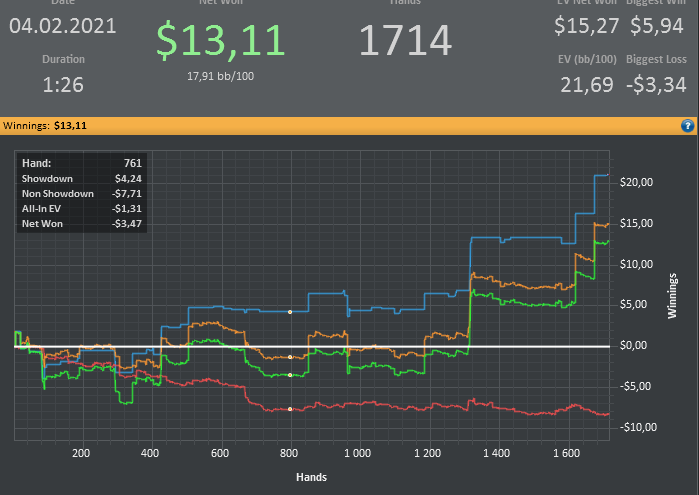Click the 17,91 bb/100 win rate
Viewport: 699px width, 495px height.
(221, 76)
